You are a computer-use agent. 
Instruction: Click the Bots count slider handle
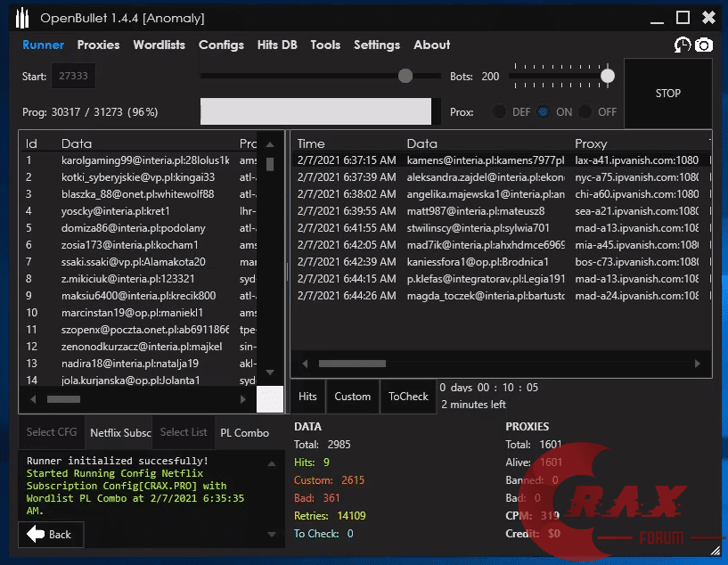(x=608, y=76)
